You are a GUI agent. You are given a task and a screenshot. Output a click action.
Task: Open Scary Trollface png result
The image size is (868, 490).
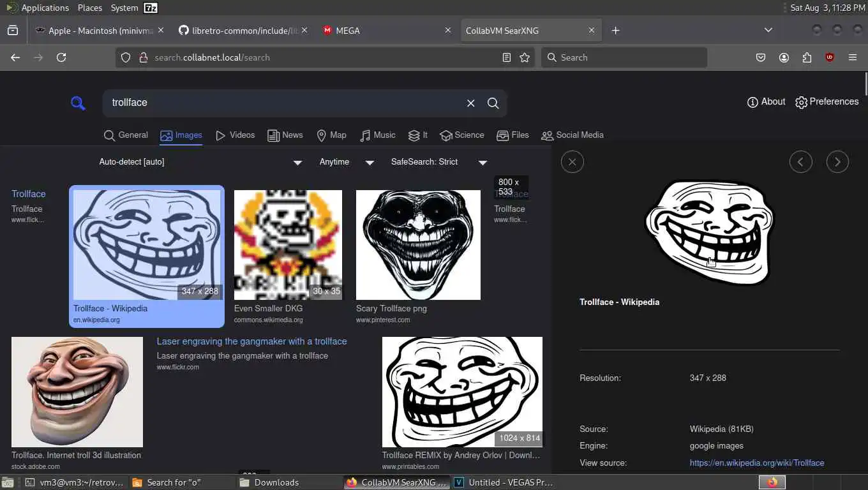point(418,245)
